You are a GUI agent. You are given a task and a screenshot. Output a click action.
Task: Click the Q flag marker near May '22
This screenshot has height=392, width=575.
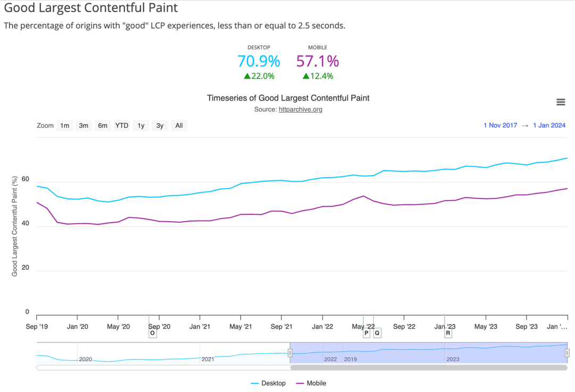[x=377, y=333]
